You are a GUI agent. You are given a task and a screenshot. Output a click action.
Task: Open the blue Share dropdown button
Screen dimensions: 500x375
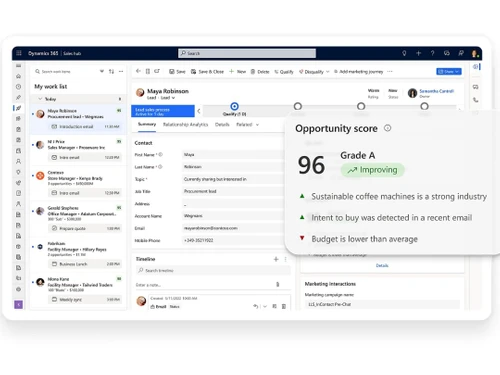coord(449,72)
